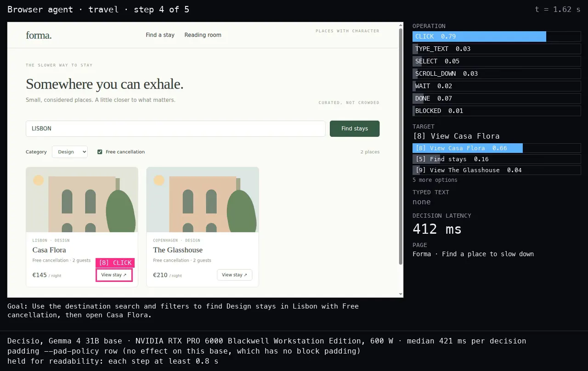The width and height of the screenshot is (588, 371).
Task: Click the "COPENHAGEN · DESIGN" card label
Action: click(176, 241)
